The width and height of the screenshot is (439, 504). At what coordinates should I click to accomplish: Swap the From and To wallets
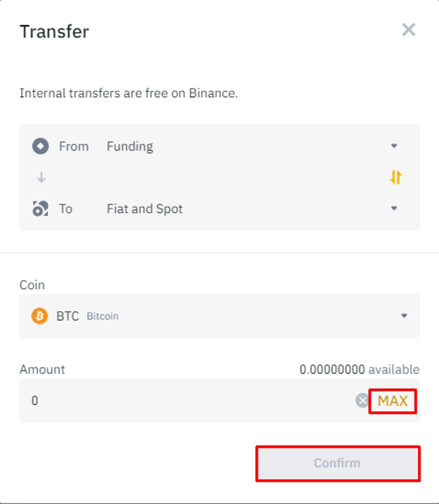coord(396,177)
